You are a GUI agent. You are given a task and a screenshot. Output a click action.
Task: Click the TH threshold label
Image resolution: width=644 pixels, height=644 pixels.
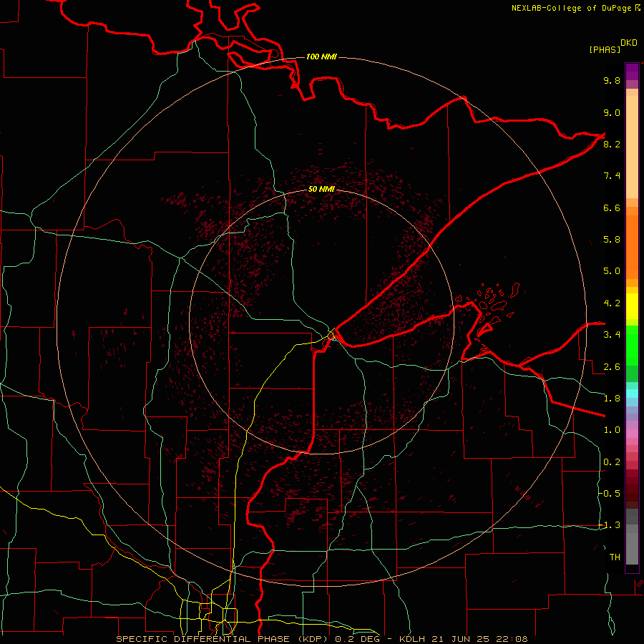point(615,557)
